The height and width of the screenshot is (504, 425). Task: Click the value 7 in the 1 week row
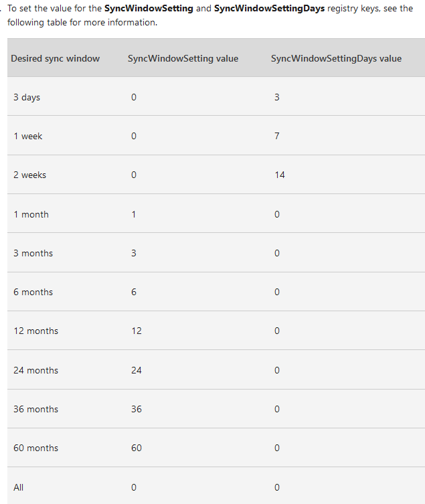(x=277, y=136)
